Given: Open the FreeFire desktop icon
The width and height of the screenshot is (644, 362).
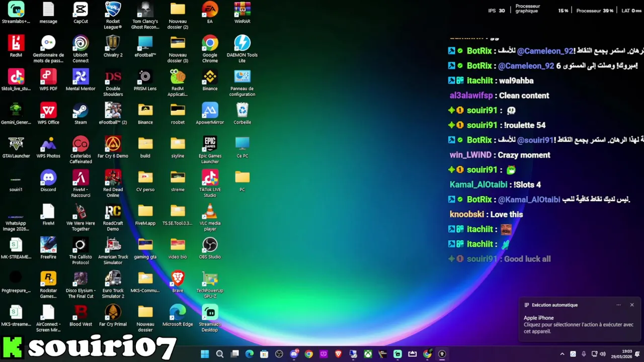Looking at the screenshot, I should 48,248.
